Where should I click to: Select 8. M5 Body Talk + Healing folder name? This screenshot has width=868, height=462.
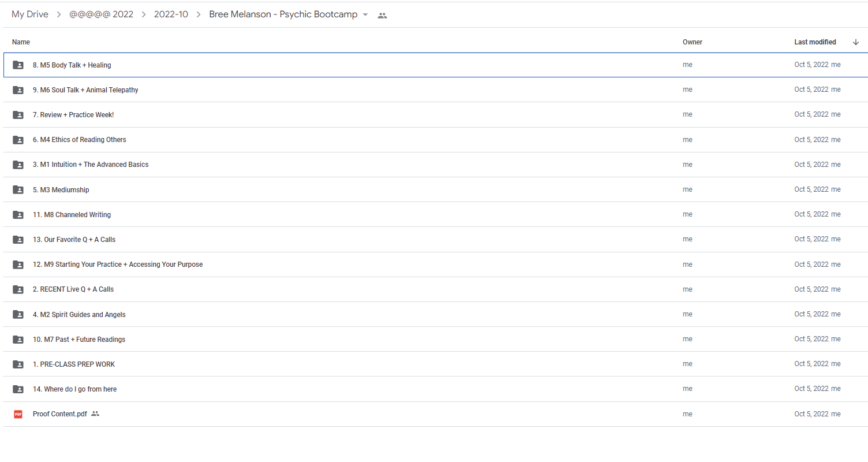pos(72,65)
